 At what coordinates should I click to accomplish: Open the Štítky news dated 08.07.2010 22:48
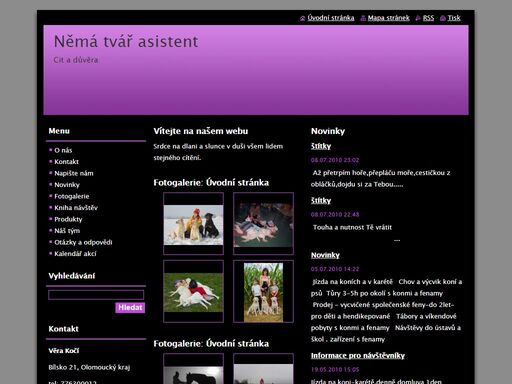coord(321,201)
